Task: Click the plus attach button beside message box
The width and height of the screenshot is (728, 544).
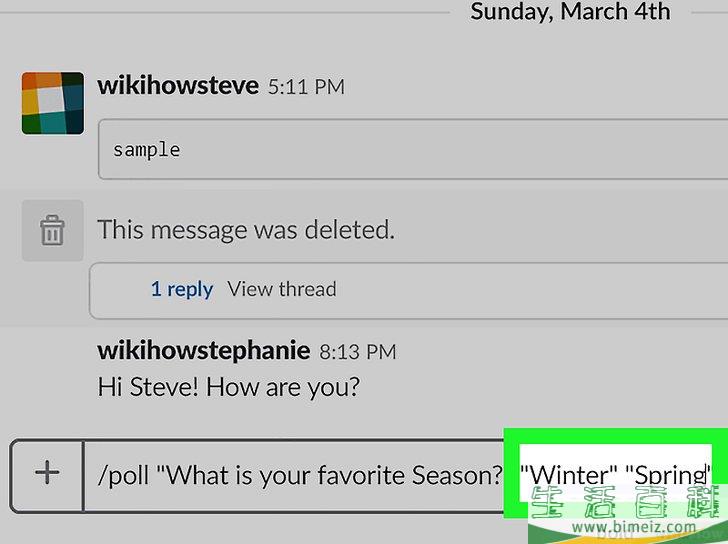Action: (47, 474)
